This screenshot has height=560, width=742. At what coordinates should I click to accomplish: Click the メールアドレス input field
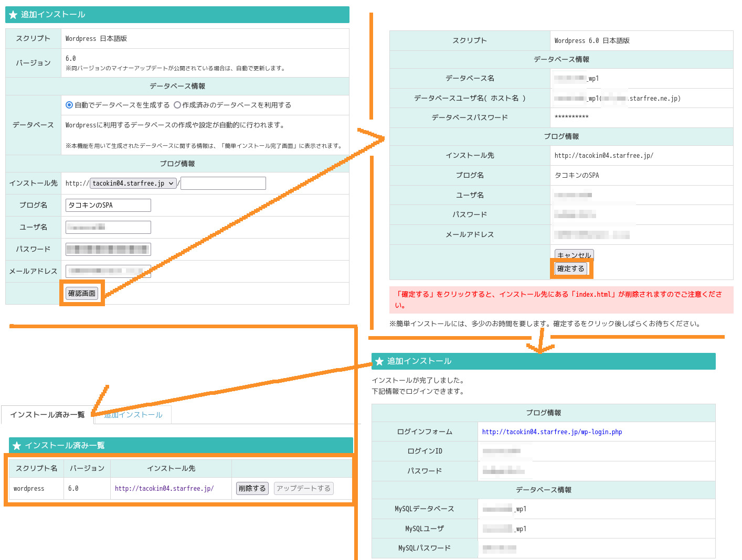click(x=108, y=271)
